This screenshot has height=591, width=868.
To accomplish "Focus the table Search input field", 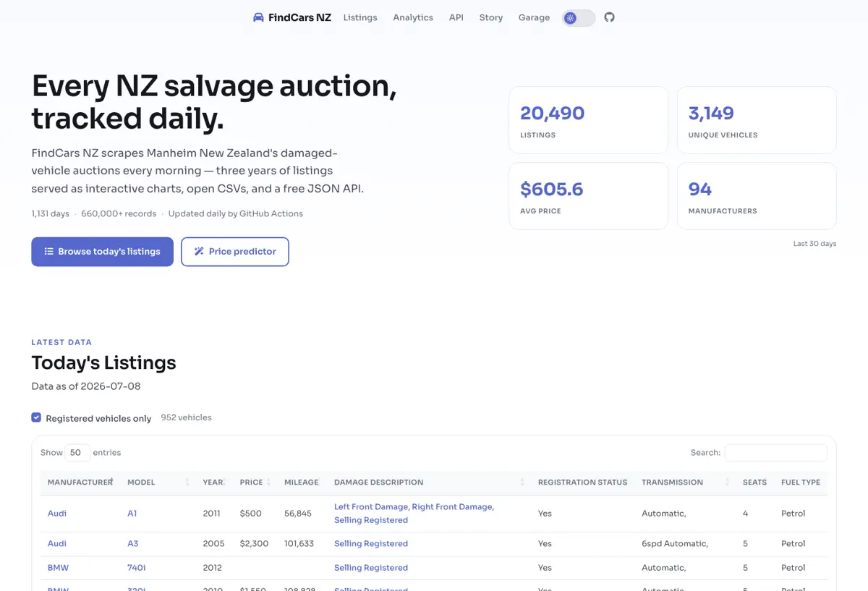I will [x=776, y=453].
